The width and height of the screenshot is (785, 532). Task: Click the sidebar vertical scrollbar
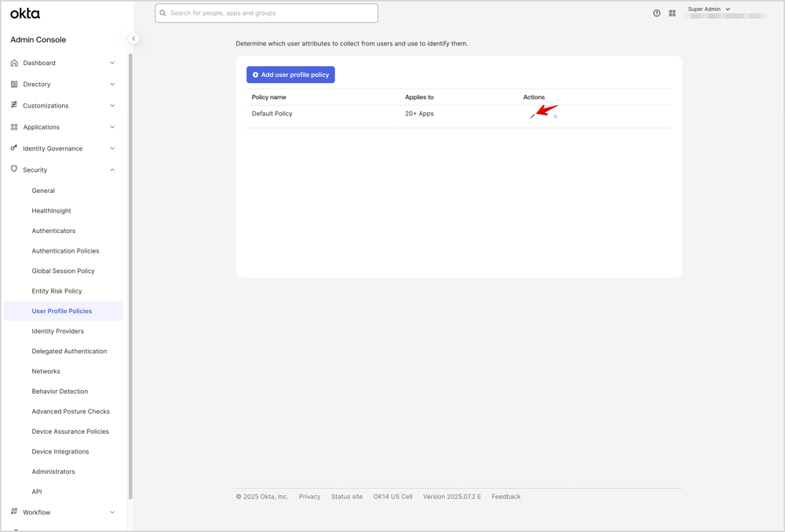(x=130, y=276)
